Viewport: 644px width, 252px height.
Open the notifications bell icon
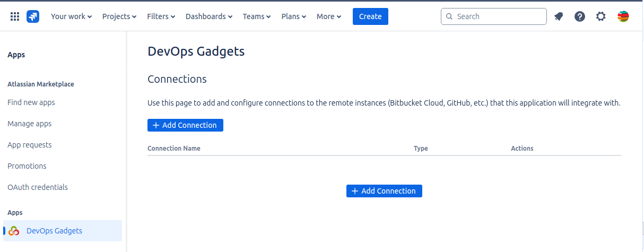559,16
